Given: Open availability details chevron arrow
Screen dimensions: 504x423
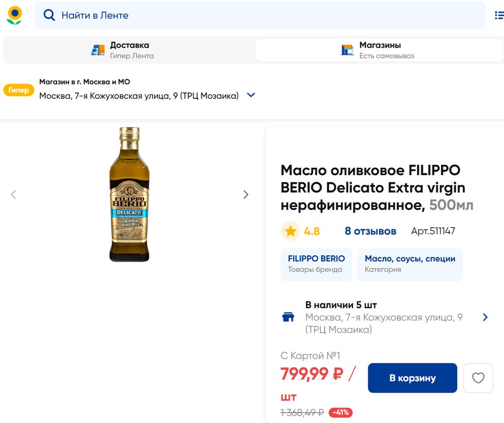Looking at the screenshot, I should pyautogui.click(x=485, y=317).
